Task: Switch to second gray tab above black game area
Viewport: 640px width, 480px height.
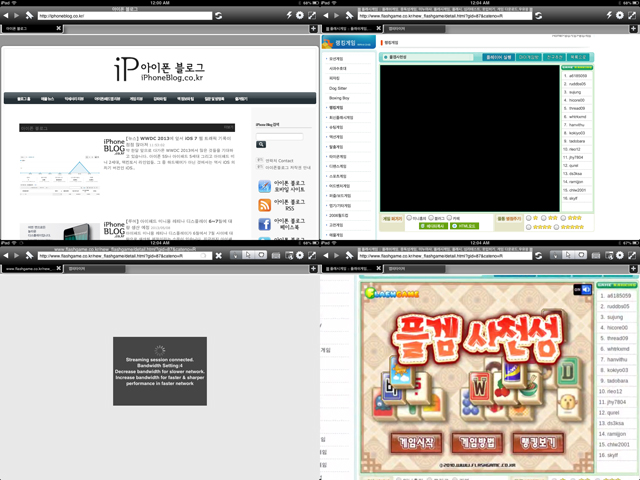Action: (414, 29)
